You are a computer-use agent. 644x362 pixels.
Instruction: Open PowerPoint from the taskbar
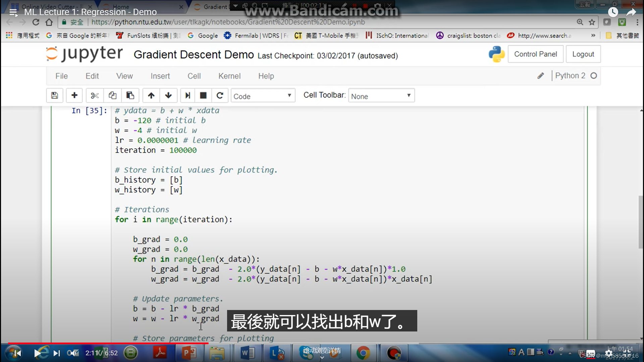click(189, 353)
